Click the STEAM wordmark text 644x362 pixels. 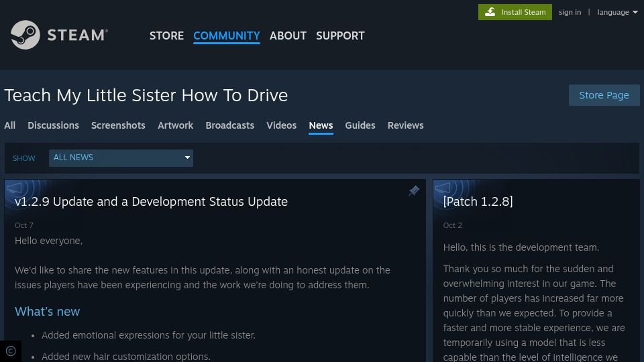[78, 36]
